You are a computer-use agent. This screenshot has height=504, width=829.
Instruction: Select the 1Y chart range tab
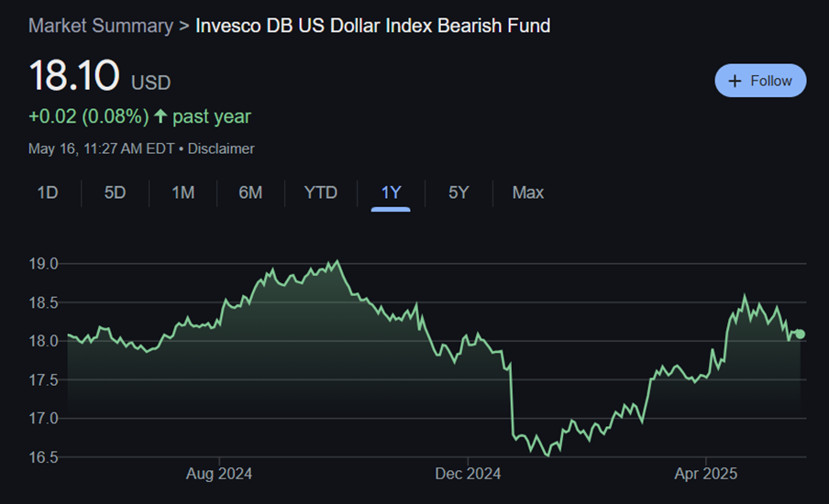click(x=391, y=192)
